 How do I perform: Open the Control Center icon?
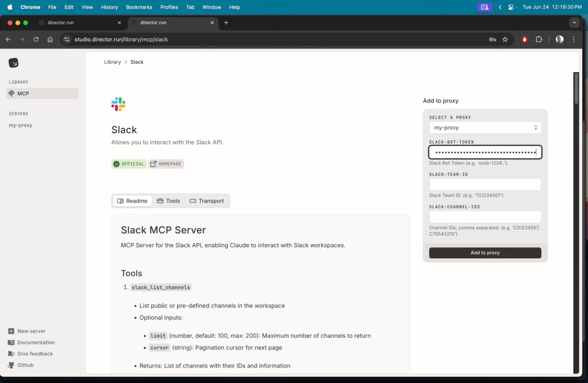[511, 7]
